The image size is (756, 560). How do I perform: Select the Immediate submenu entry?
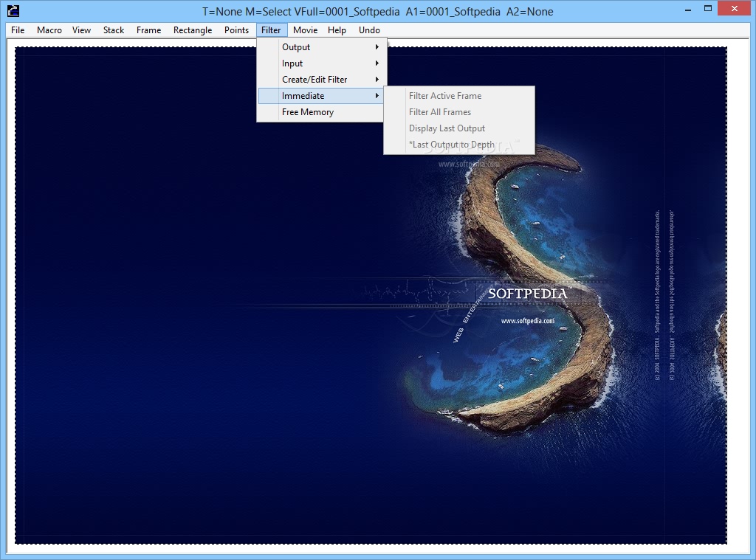[x=322, y=96]
